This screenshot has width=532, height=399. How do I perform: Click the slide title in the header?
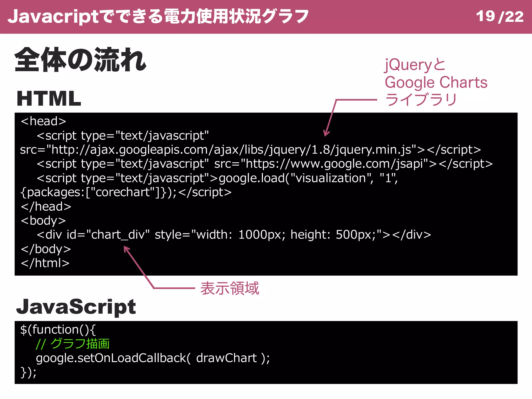pos(158,17)
